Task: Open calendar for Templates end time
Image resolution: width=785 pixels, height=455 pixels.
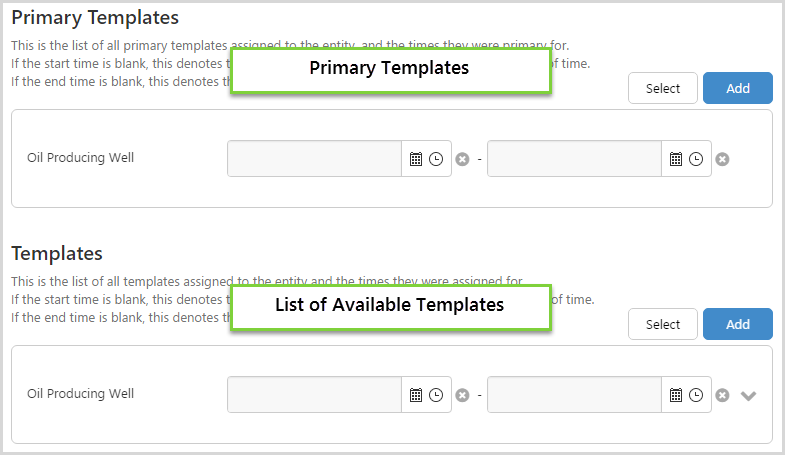Action: coord(676,395)
